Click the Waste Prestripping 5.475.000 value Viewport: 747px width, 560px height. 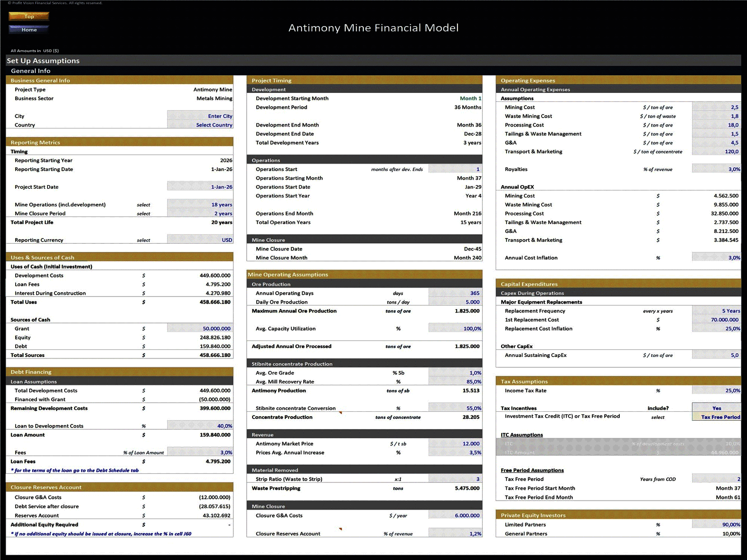click(467, 488)
